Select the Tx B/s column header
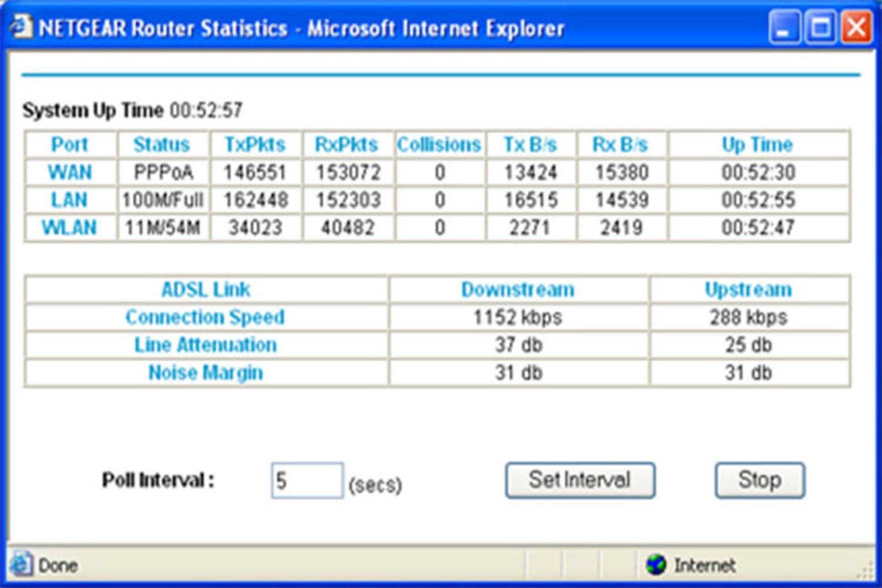The width and height of the screenshot is (882, 588). point(531,145)
